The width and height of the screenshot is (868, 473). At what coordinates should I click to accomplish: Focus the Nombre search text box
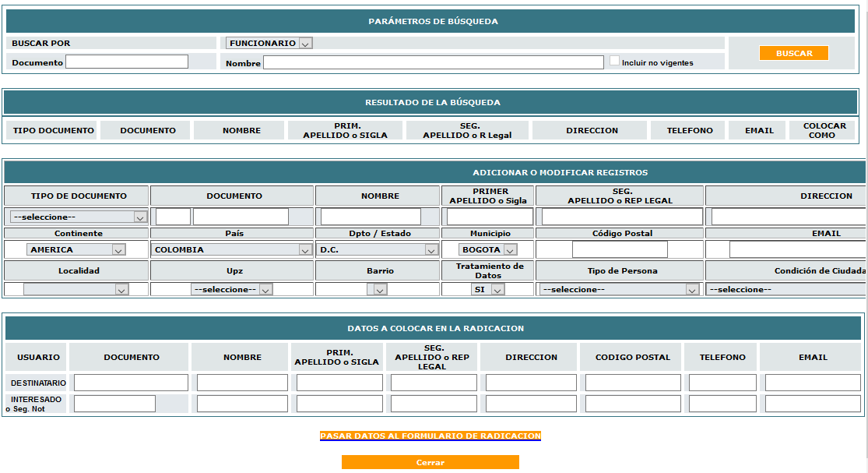(434, 62)
